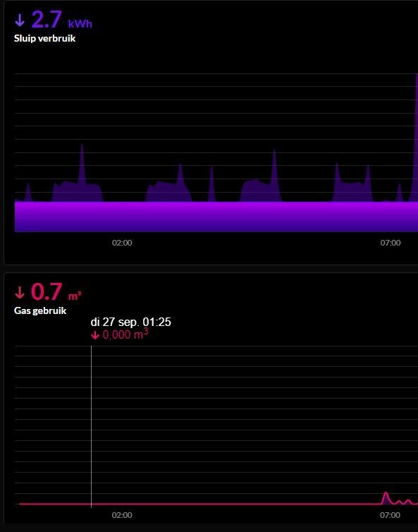Viewport: 418px width, 532px height.
Task: Click the Sluip verbruik title
Action: coord(44,38)
